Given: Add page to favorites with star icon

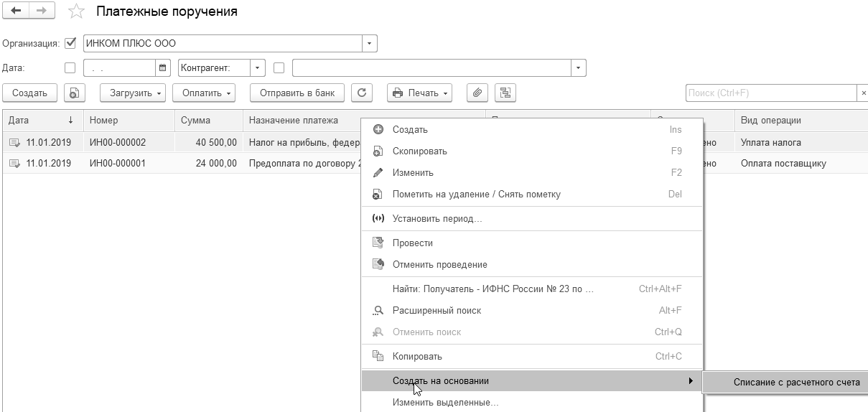Looking at the screenshot, I should 75,12.
